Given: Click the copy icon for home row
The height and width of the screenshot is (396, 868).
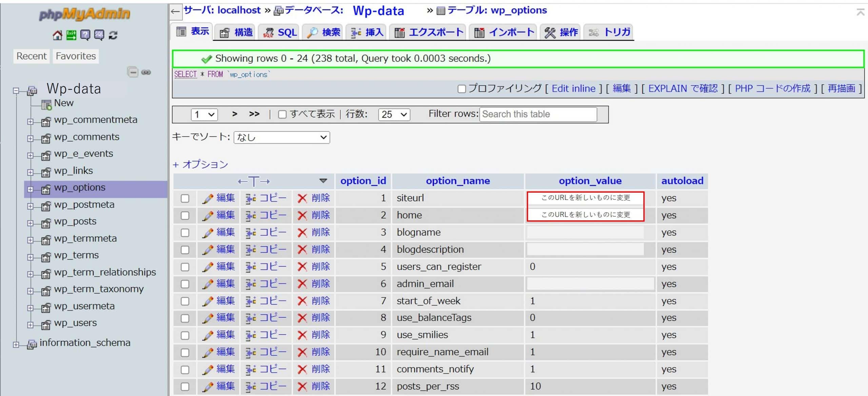Looking at the screenshot, I should pos(251,216).
